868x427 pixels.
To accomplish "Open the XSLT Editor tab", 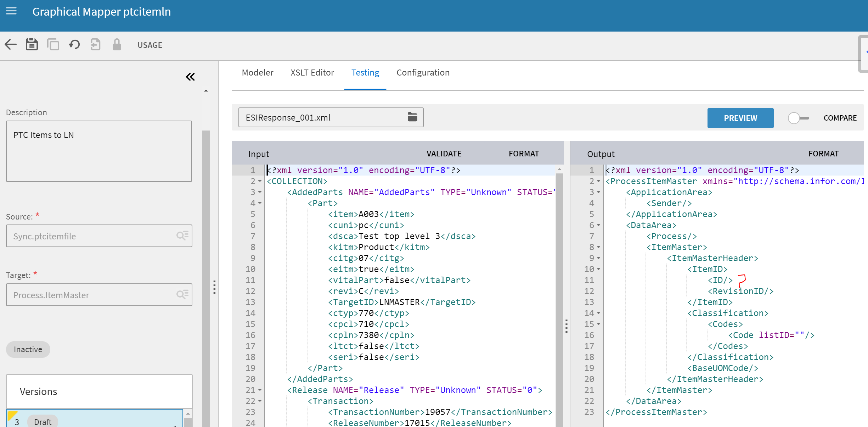I will point(312,73).
